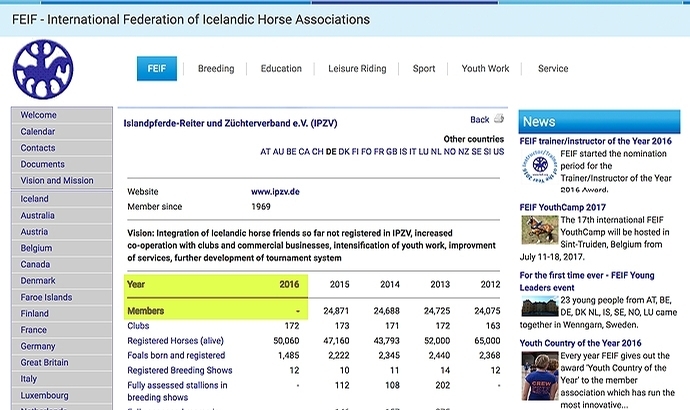The height and width of the screenshot is (410, 690).
Task: Click the 2015 year column header
Action: click(x=340, y=284)
